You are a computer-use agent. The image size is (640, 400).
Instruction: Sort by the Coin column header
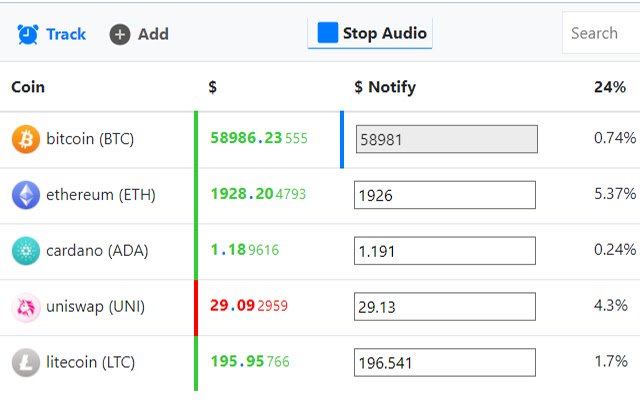pos(28,87)
